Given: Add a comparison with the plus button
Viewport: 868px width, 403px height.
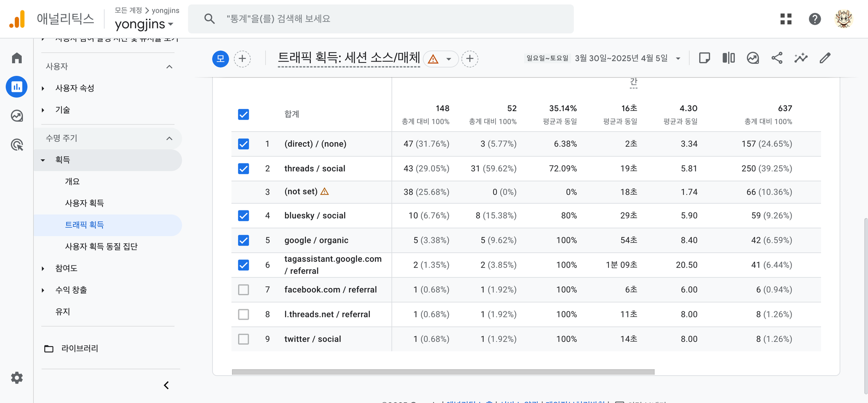Looking at the screenshot, I should tap(243, 59).
